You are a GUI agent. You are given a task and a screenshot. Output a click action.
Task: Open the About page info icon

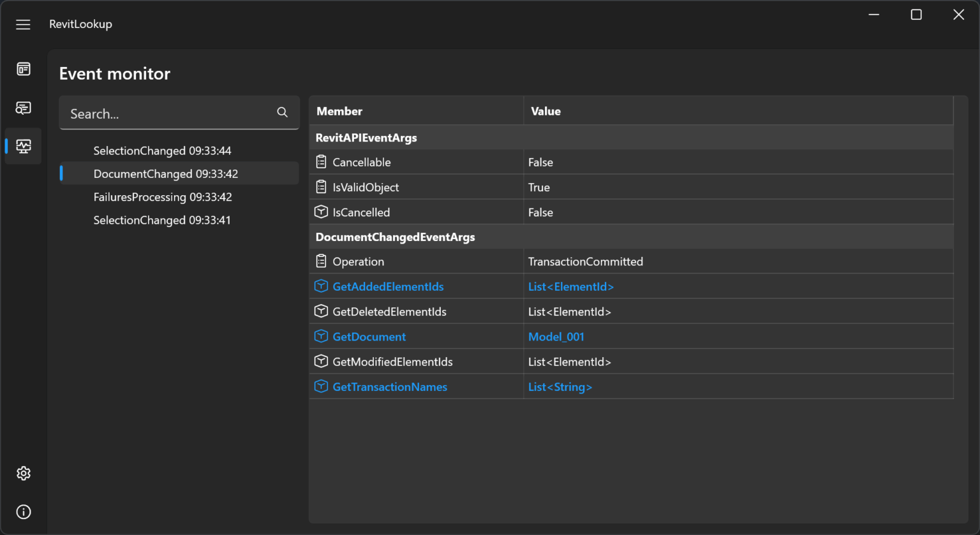23,511
